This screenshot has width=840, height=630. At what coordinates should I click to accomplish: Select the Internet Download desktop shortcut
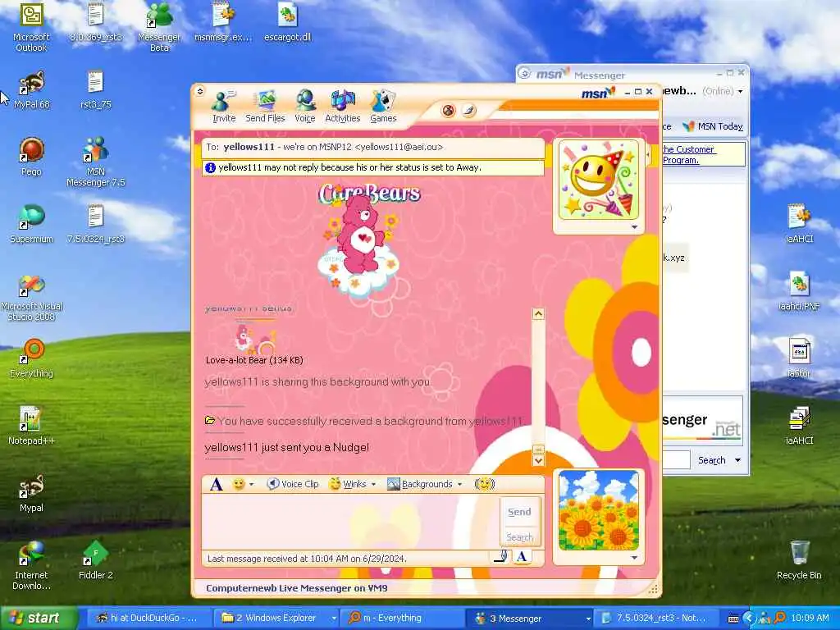point(31,566)
